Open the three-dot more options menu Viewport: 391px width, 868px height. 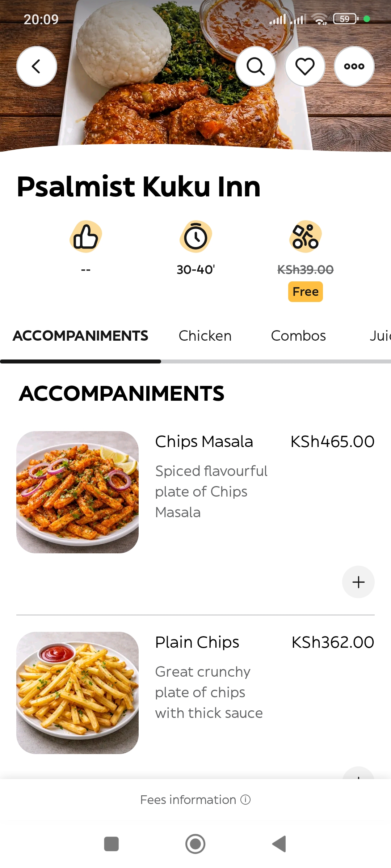[x=354, y=67]
